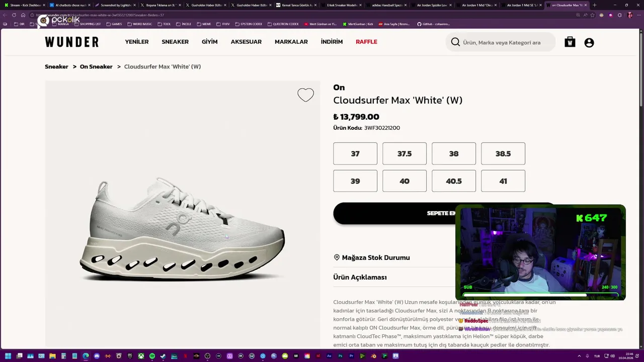644x362 pixels.
Task: Click the browser refresh button
Action: pyautogui.click(x=14, y=15)
